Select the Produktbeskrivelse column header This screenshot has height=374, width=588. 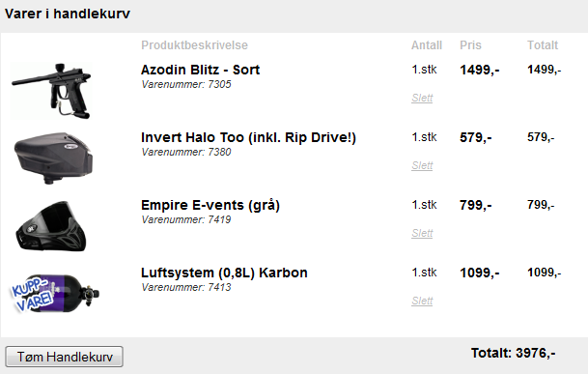click(194, 45)
